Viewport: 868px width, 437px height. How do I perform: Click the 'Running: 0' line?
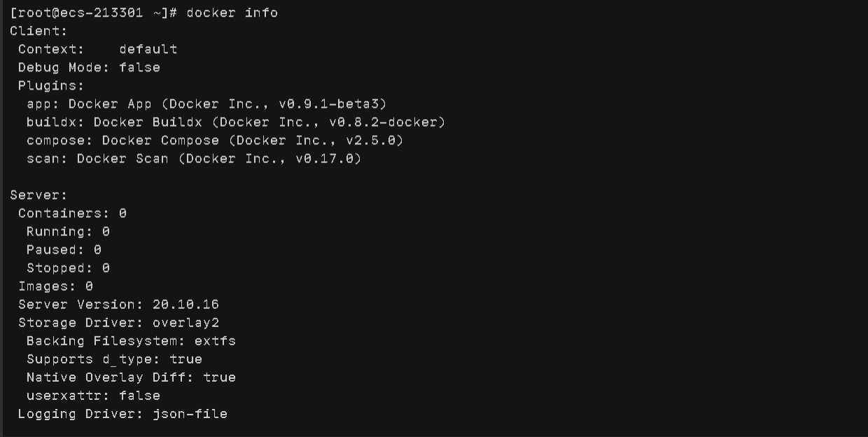(x=68, y=231)
